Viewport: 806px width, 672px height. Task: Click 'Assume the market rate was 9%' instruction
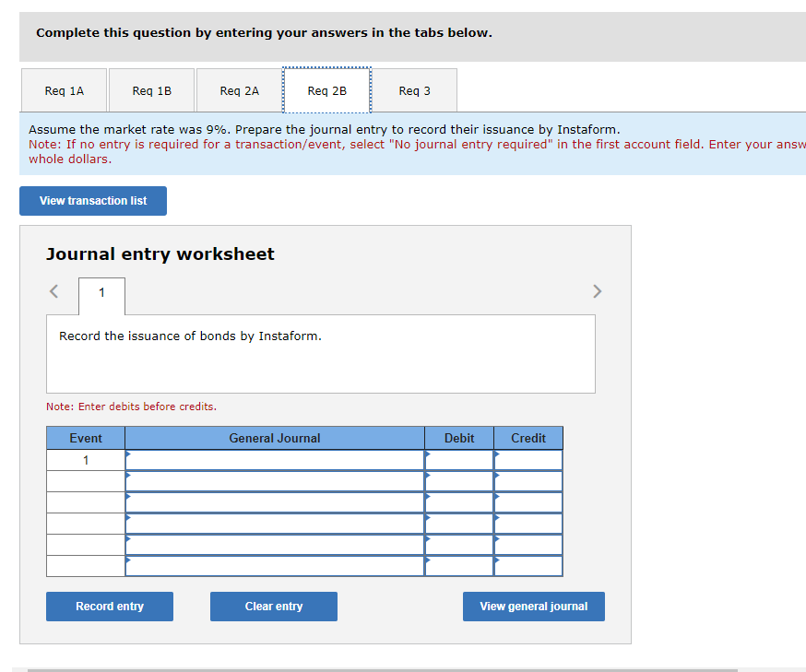point(325,129)
